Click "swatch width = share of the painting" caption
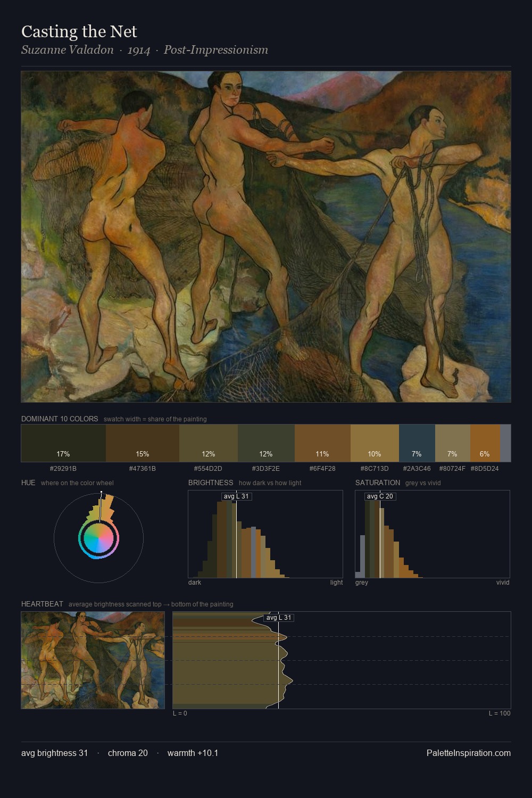Image resolution: width=532 pixels, height=798 pixels. click(155, 419)
